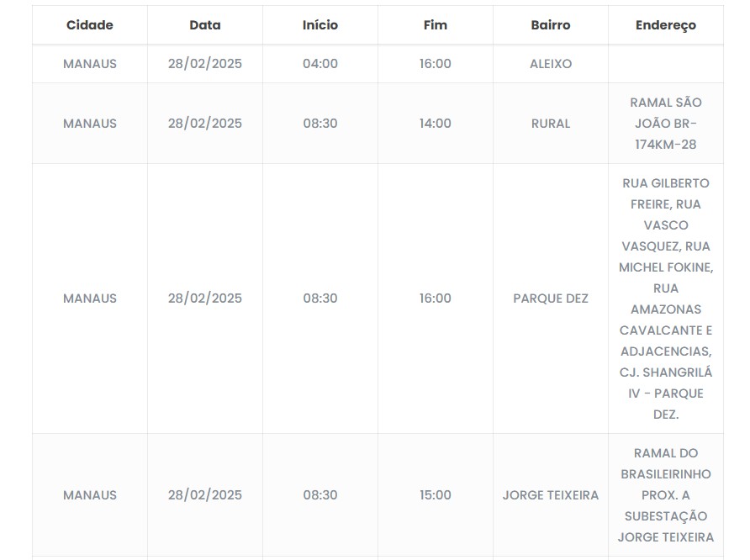Select the JORGE TEIXEIRA bairro cell
This screenshot has height=560, width=750.
point(551,495)
